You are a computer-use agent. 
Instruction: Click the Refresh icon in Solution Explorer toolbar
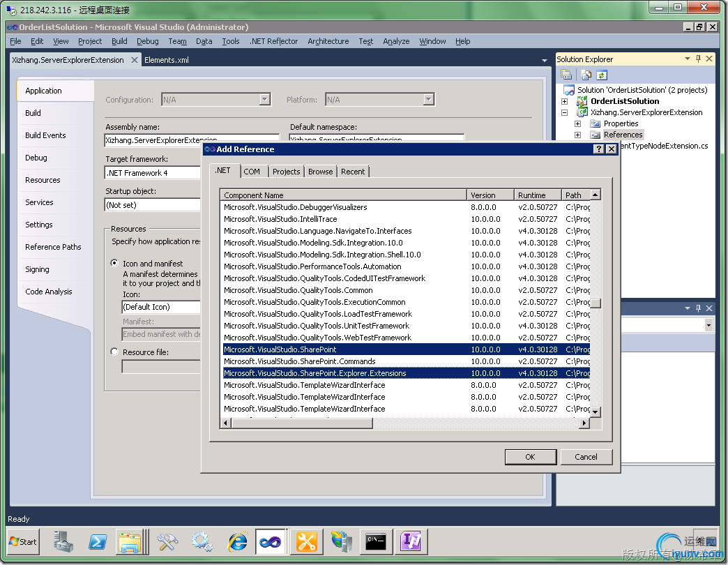(602, 75)
